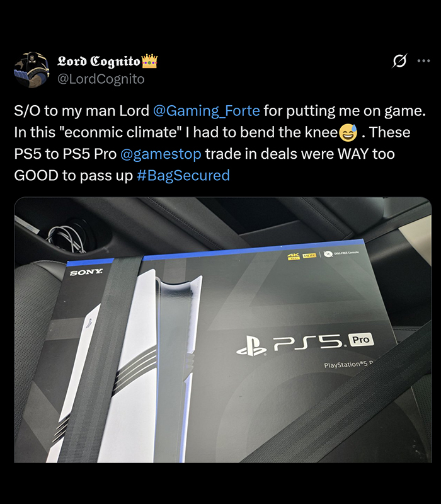441x504 pixels.
Task: Open the three-dot More options menu
Action: coord(423,60)
